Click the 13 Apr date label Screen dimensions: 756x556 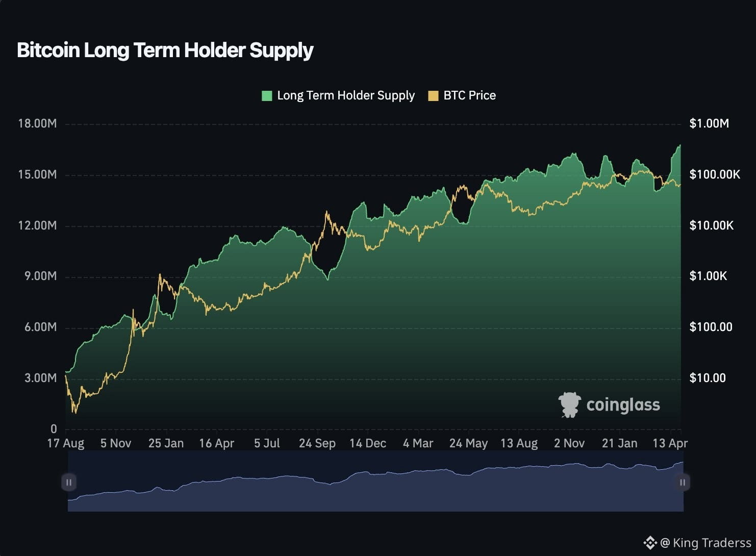670,443
